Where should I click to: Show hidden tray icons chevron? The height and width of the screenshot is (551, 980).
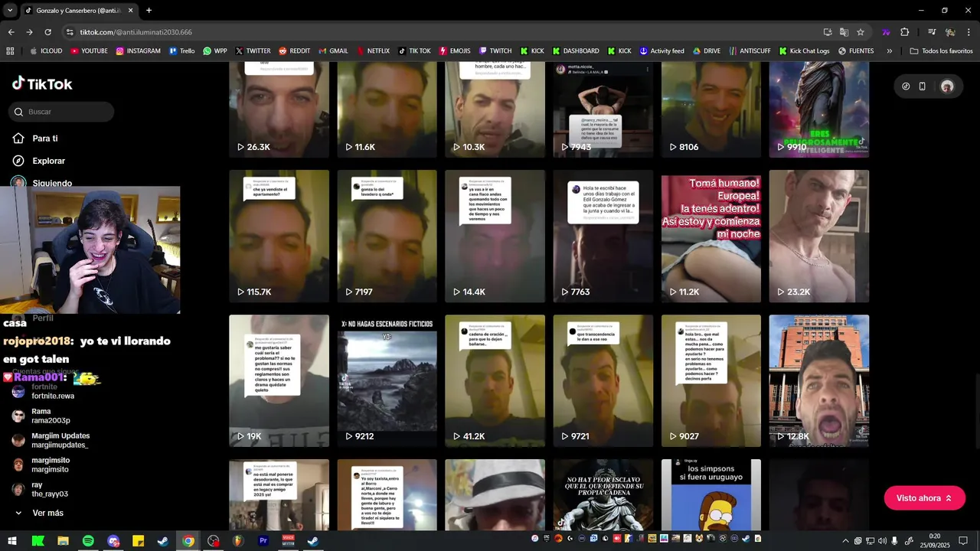pyautogui.click(x=845, y=541)
